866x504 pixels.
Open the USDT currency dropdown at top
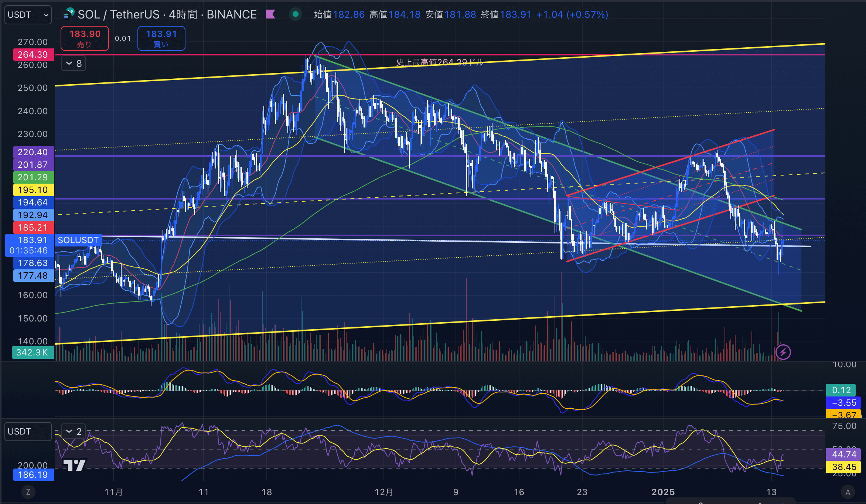[x=28, y=15]
